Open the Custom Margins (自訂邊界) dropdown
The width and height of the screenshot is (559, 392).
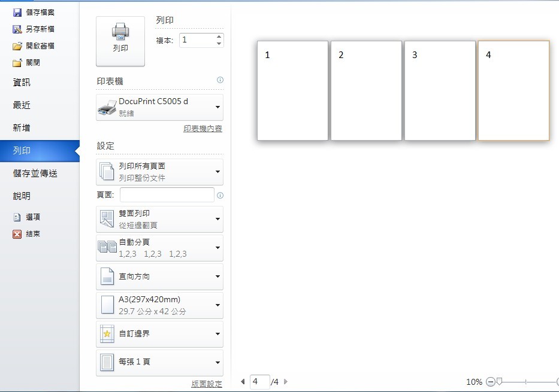[160, 334]
